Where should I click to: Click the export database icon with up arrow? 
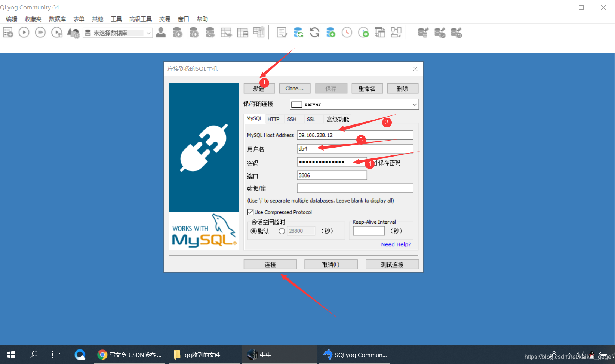[x=194, y=33]
